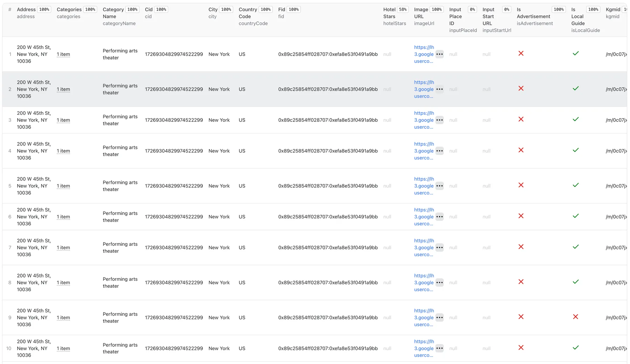630x364 pixels.
Task: Click the green check under Is Local Guide in row 10
Action: pos(575,348)
